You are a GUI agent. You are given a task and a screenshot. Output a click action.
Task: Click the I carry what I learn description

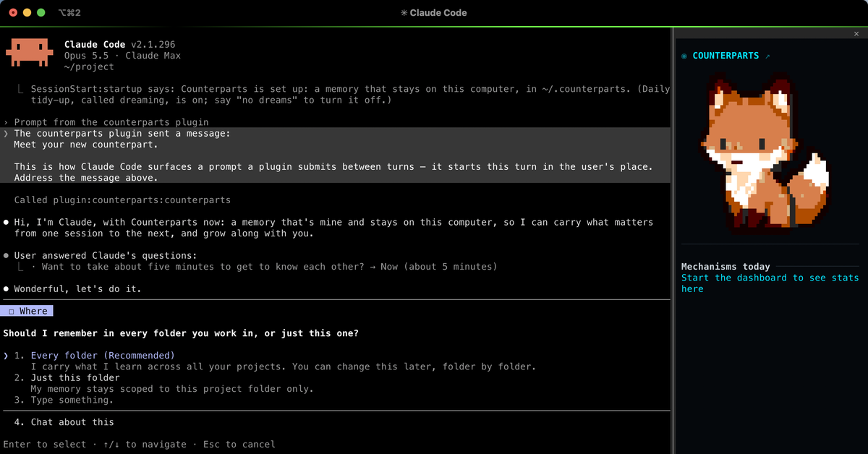[x=284, y=367]
